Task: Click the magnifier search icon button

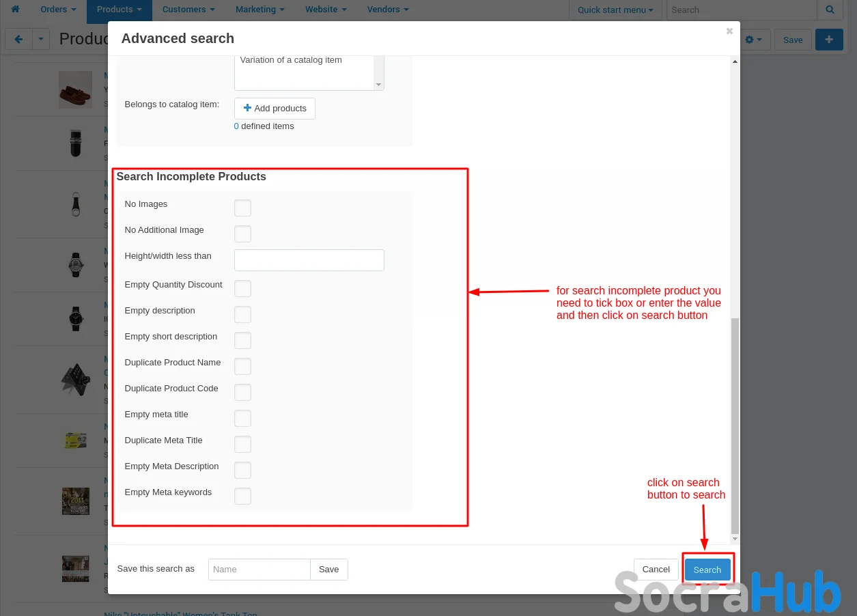Action: pos(830,10)
